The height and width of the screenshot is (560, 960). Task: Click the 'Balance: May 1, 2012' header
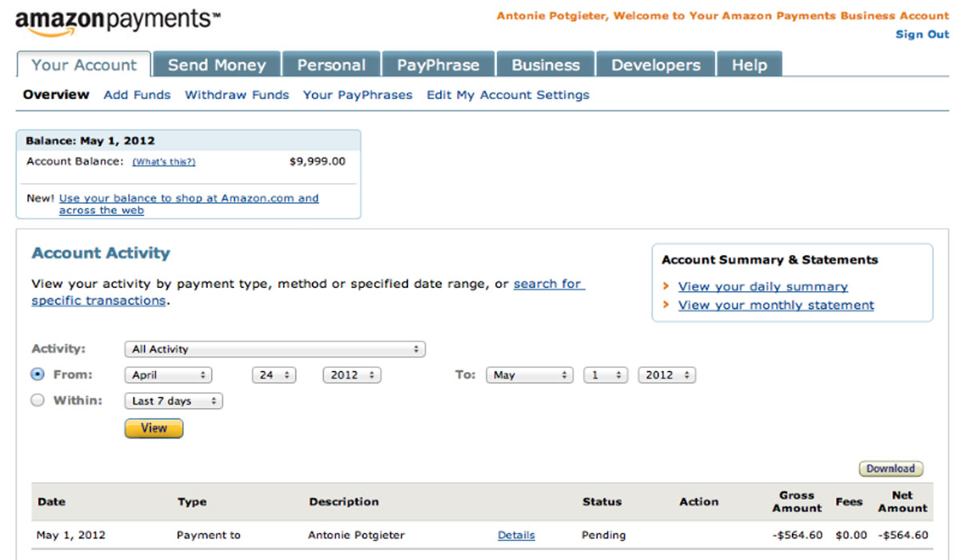[90, 141]
